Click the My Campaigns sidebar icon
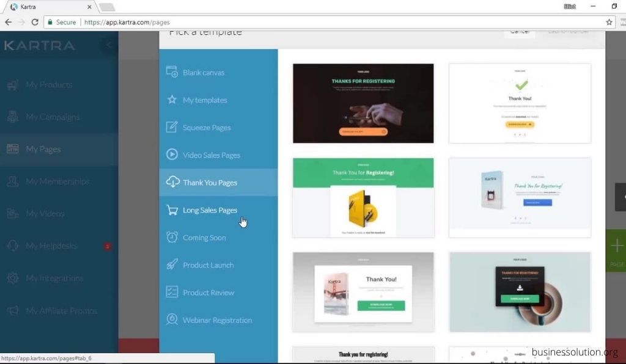626x364 pixels. point(13,117)
